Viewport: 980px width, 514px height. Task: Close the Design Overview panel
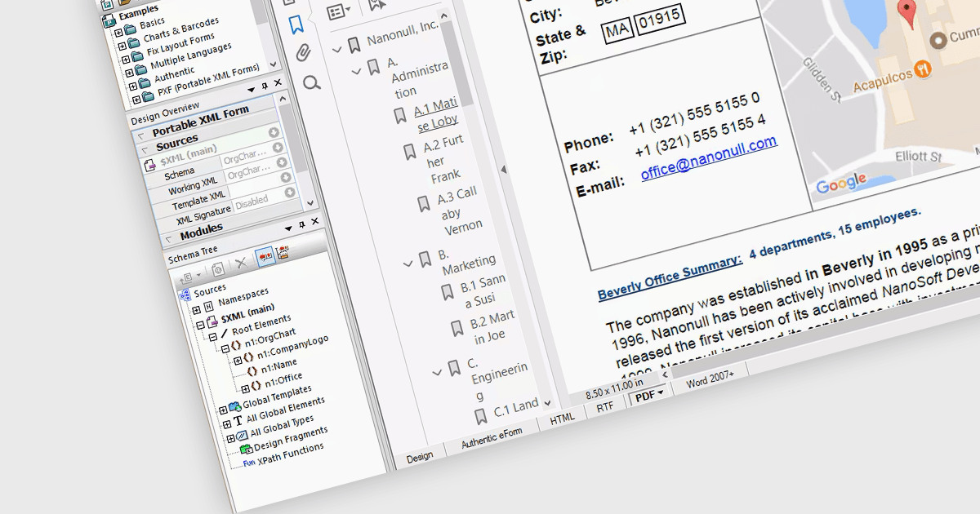click(278, 84)
